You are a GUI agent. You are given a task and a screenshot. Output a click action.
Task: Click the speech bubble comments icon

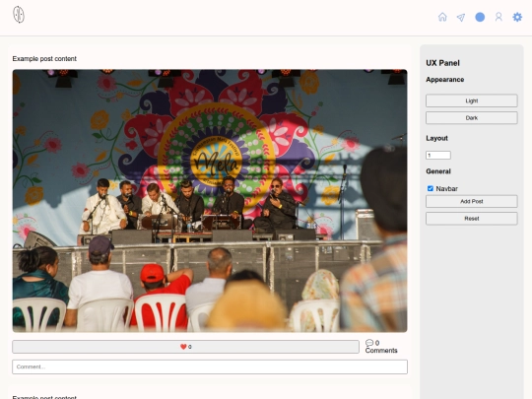369,343
